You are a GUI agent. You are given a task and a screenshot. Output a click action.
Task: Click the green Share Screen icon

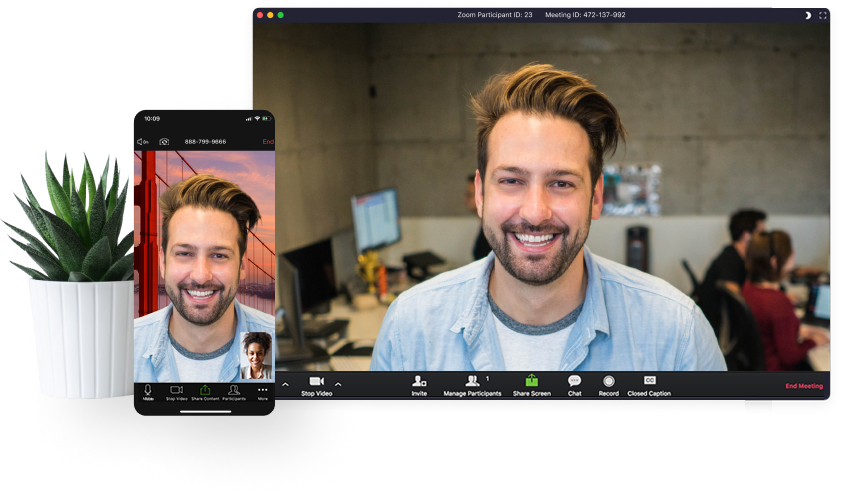tap(532, 381)
